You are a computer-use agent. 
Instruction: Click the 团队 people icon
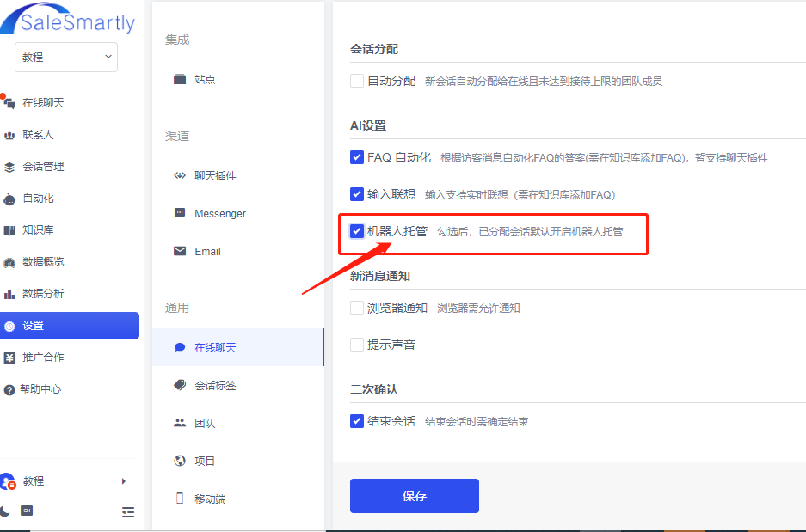tap(180, 423)
